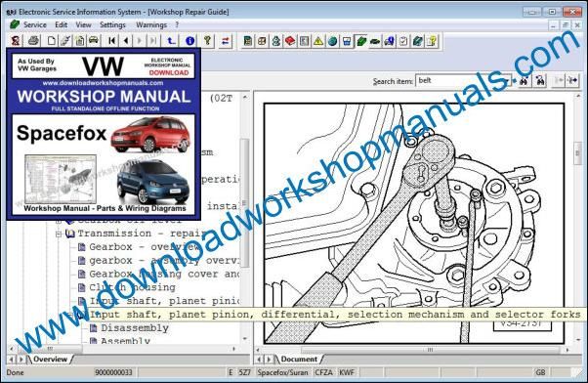
Task: Click the green book Workshop Repair Guide icon
Action: pyautogui.click(x=361, y=41)
